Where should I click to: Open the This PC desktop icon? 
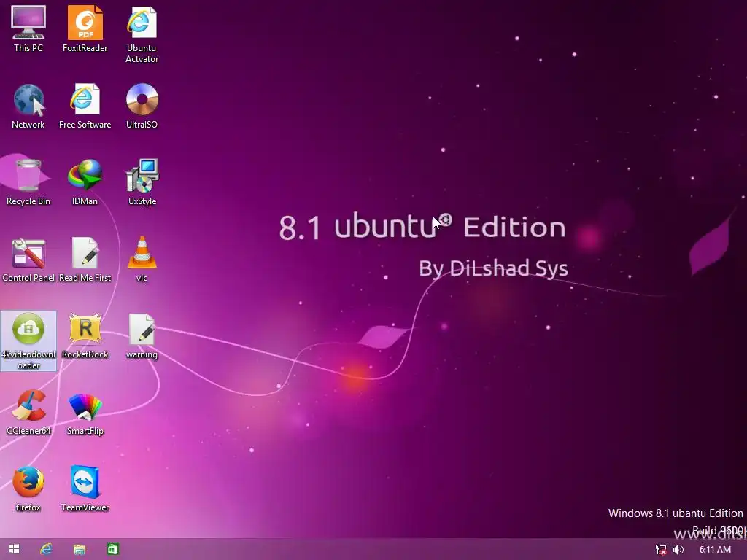[28, 28]
